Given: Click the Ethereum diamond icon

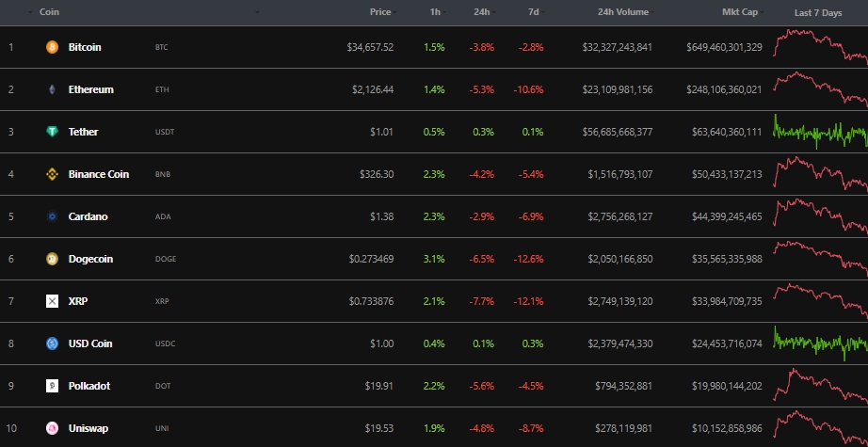Looking at the screenshot, I should (x=52, y=89).
